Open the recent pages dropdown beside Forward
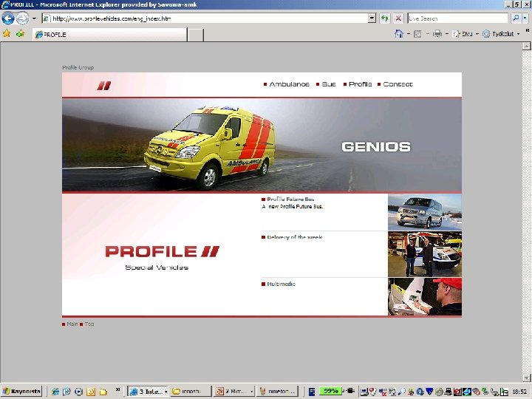 pos(34,18)
